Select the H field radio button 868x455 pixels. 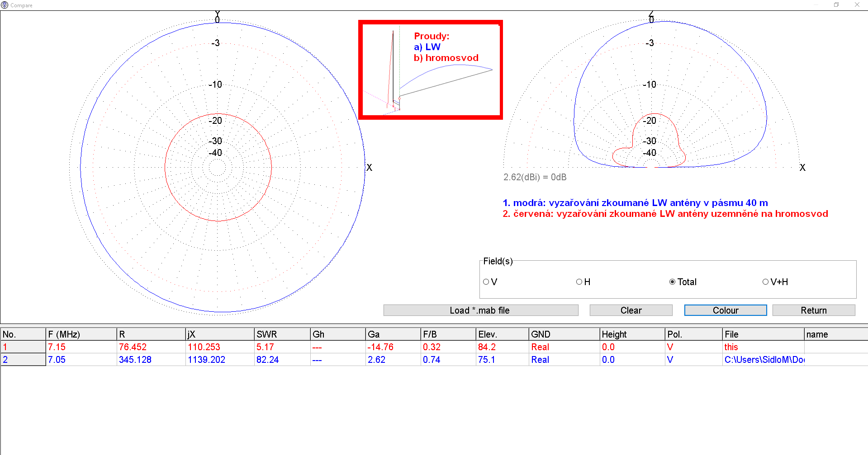[579, 282]
